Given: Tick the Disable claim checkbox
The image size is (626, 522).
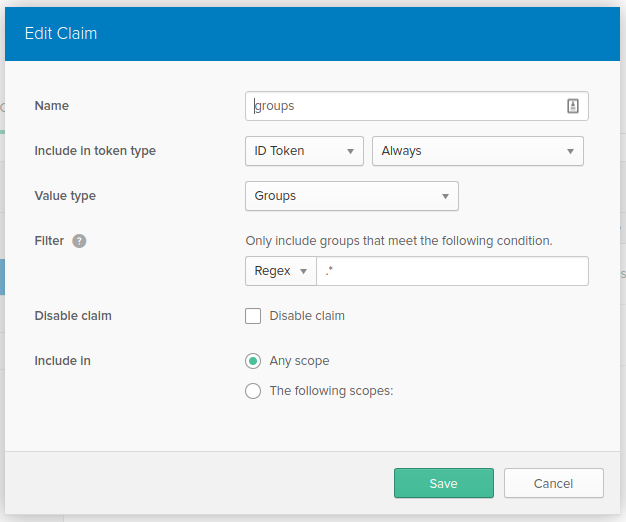Looking at the screenshot, I should [253, 316].
